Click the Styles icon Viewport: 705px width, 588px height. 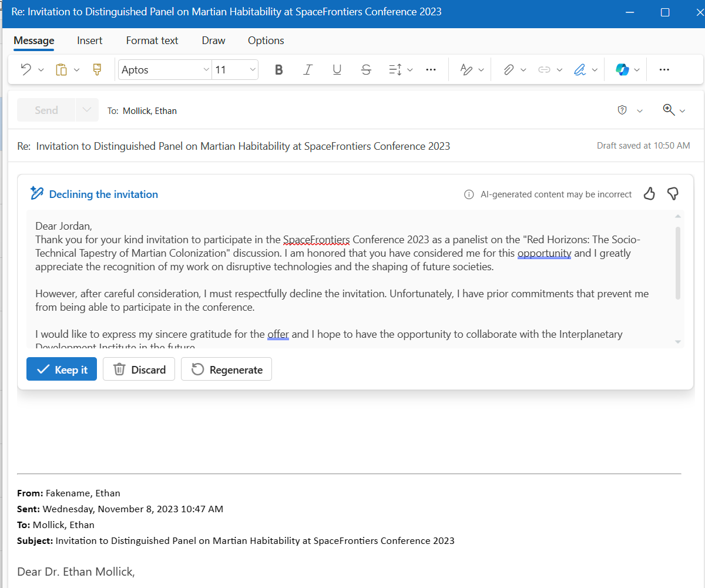click(x=466, y=70)
